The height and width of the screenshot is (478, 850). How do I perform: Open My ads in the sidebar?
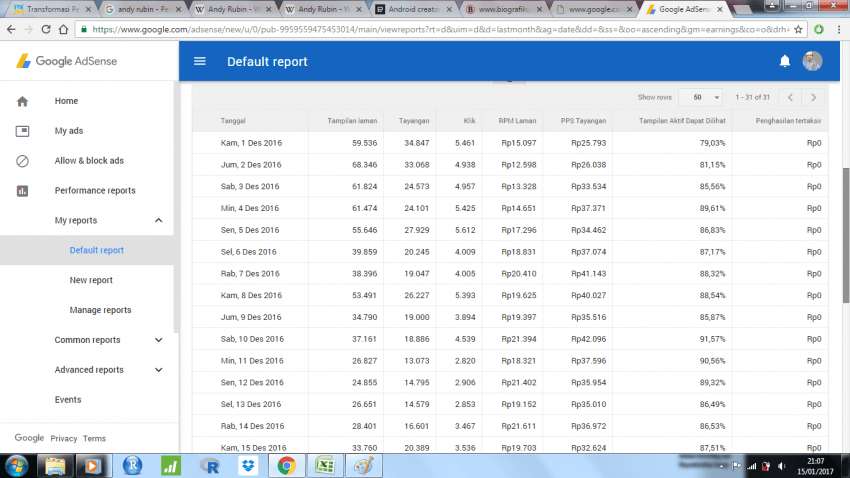click(x=69, y=131)
